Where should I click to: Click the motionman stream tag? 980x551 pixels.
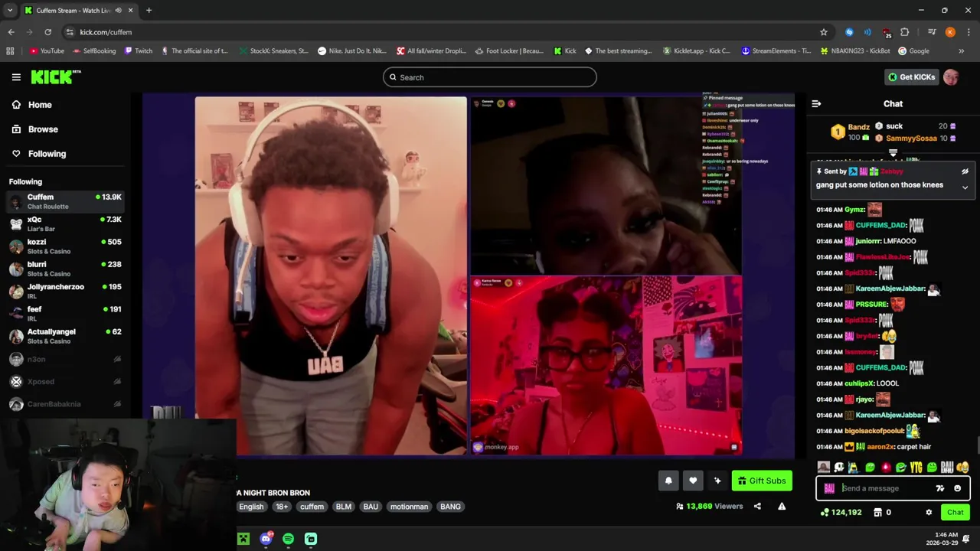[409, 507]
